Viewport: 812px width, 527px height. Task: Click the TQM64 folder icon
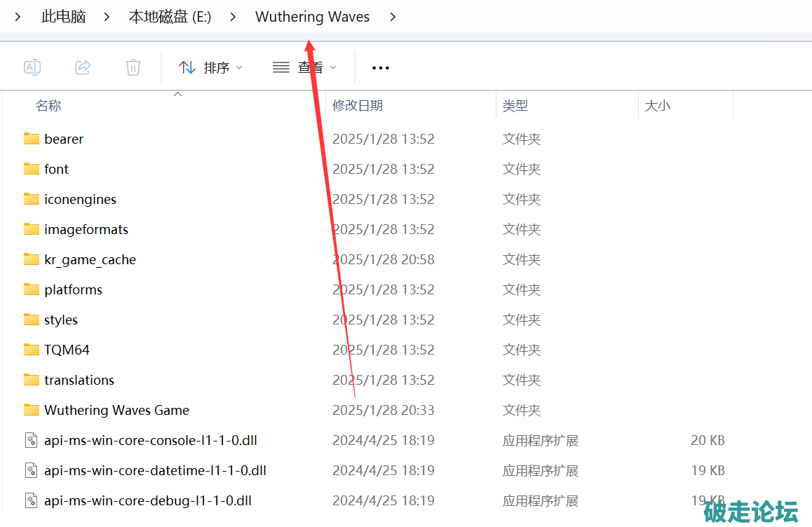pyautogui.click(x=31, y=350)
